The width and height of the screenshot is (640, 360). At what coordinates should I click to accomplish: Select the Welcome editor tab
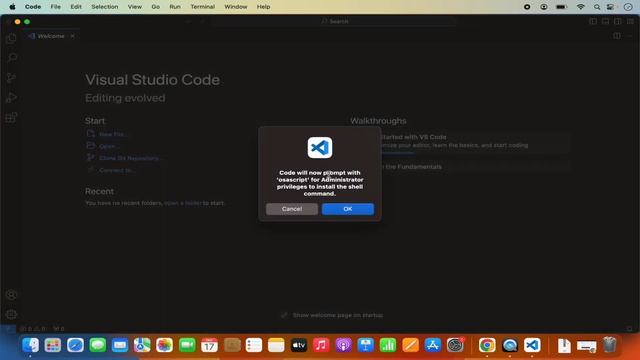[51, 36]
